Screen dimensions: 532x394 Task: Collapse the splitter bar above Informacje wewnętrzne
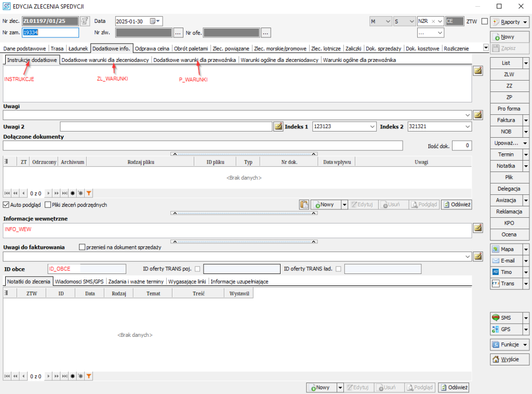[x=244, y=213]
